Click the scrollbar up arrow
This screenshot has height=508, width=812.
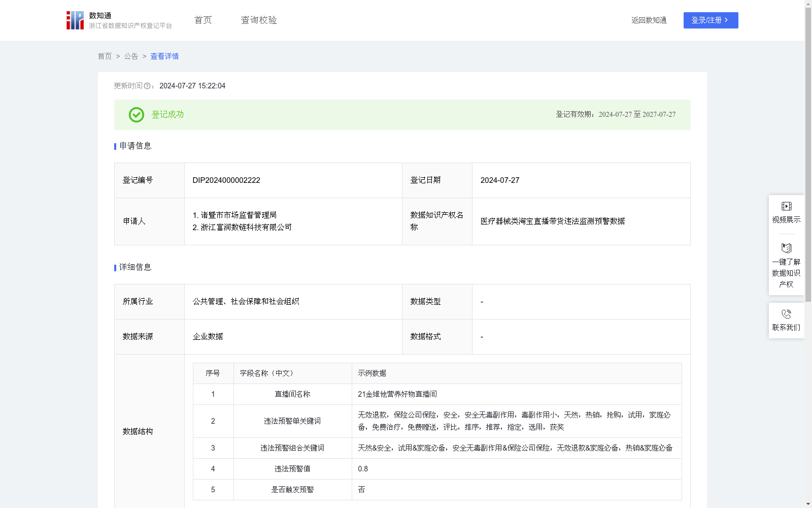808,4
